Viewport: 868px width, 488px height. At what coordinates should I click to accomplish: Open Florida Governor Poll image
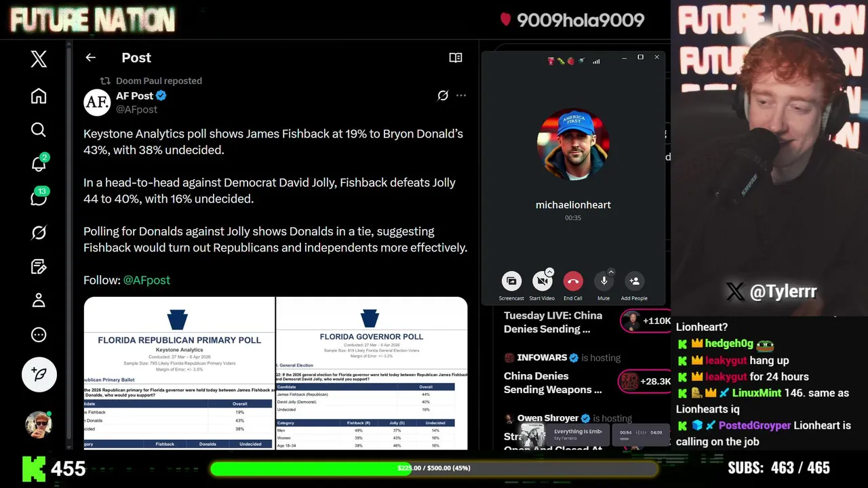[372, 373]
